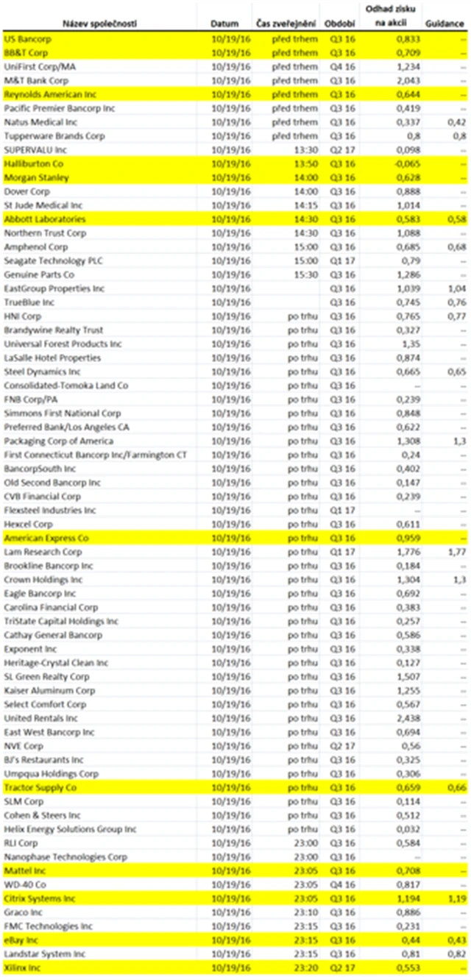Select the 'SUPERVALU Inc' cell

click(x=99, y=149)
